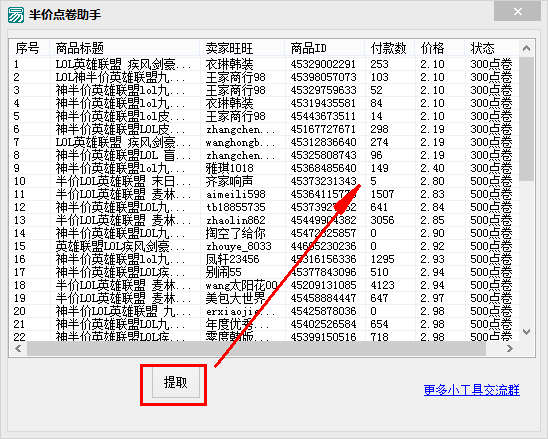Click title 神半价英雄联盟LOL 盲...
Screen dimensions: 548x439
pyautogui.click(x=124, y=155)
